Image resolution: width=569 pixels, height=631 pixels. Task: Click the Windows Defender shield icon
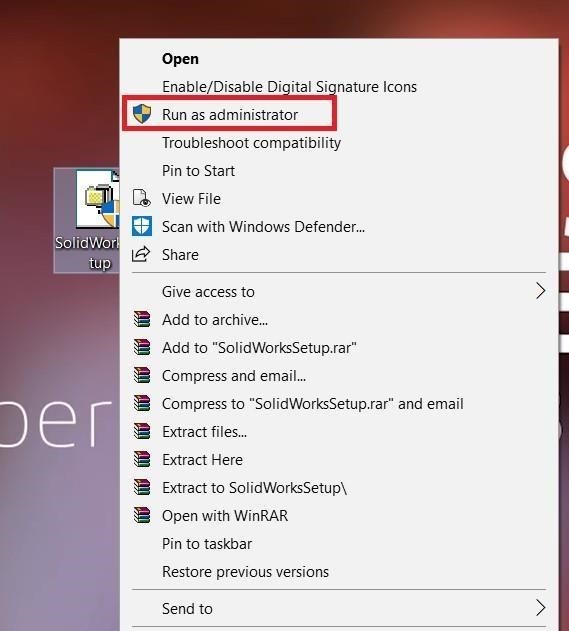pyautogui.click(x=142, y=226)
